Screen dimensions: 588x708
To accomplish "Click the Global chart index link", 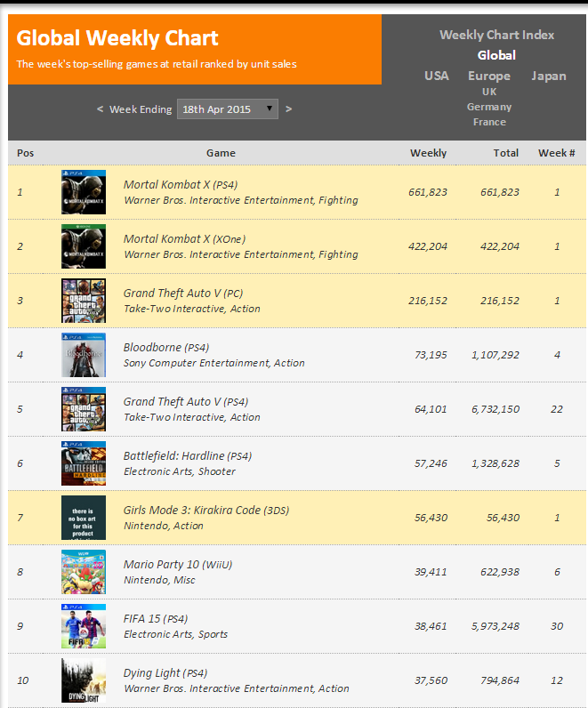I will tap(496, 55).
